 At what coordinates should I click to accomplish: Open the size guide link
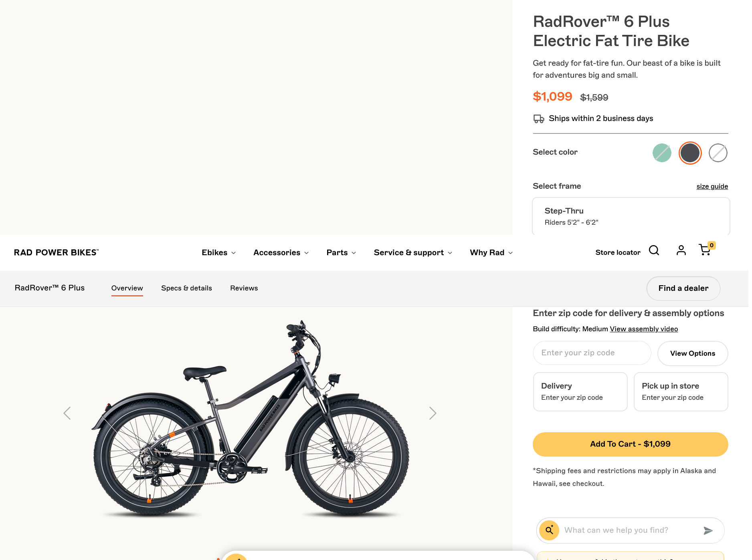pos(712,186)
